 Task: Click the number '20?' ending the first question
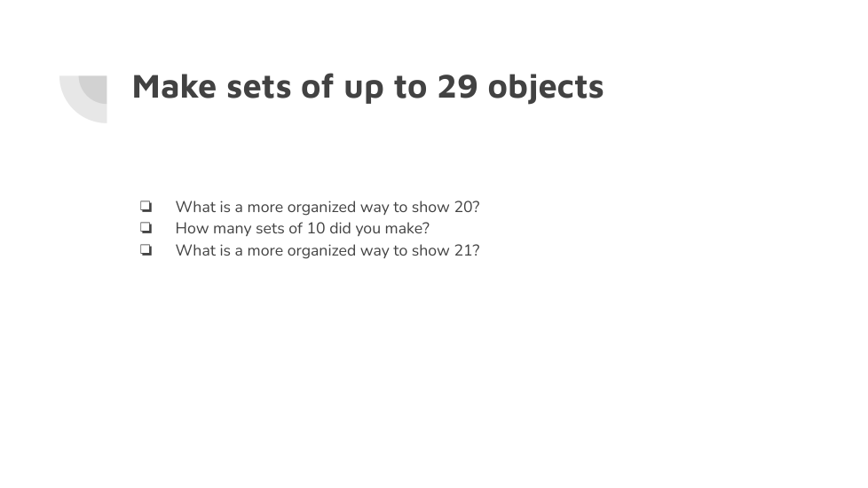(467, 207)
